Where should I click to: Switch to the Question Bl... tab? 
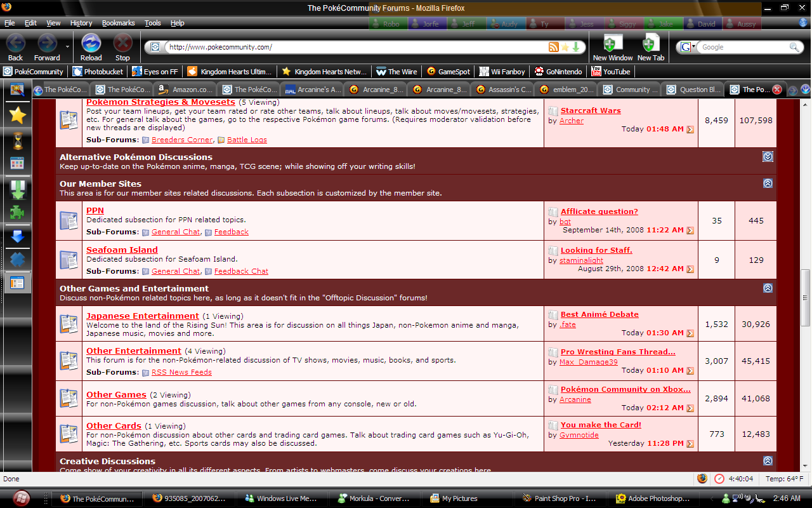click(693, 90)
